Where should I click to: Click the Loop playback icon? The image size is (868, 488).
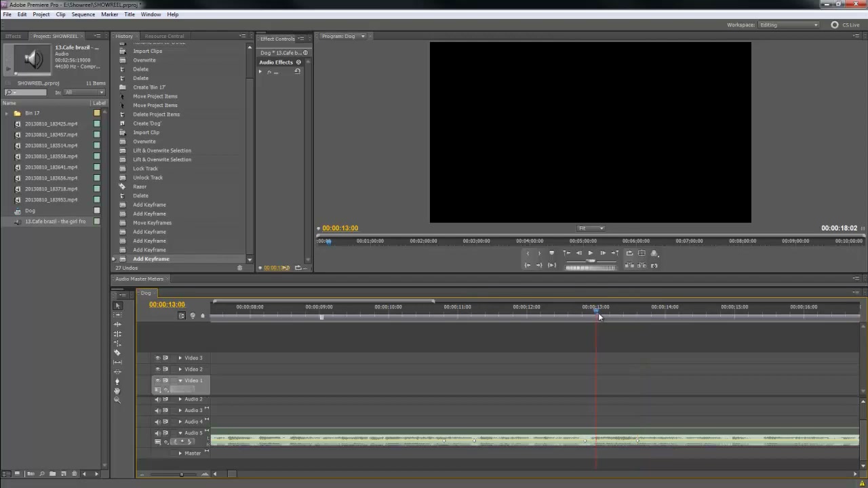[629, 253]
